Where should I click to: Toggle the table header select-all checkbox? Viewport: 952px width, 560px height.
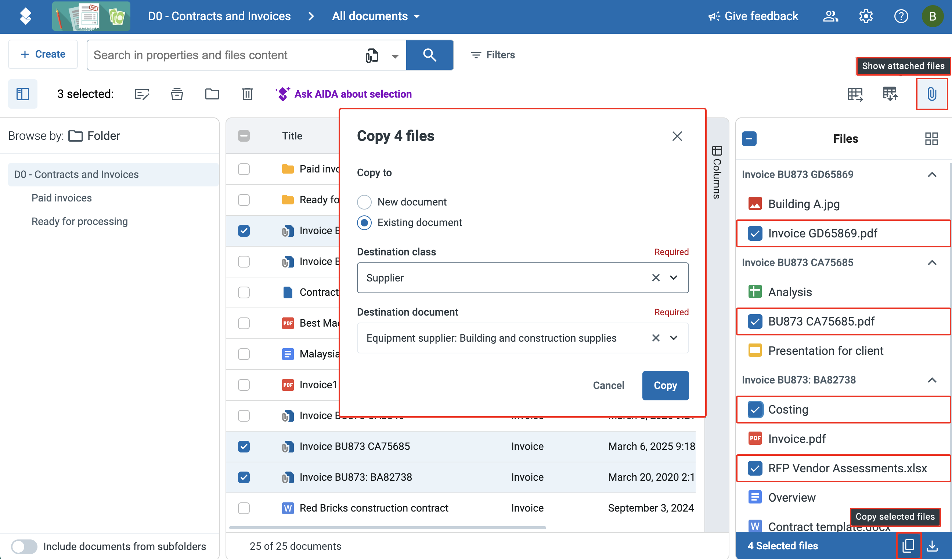pyautogui.click(x=244, y=136)
